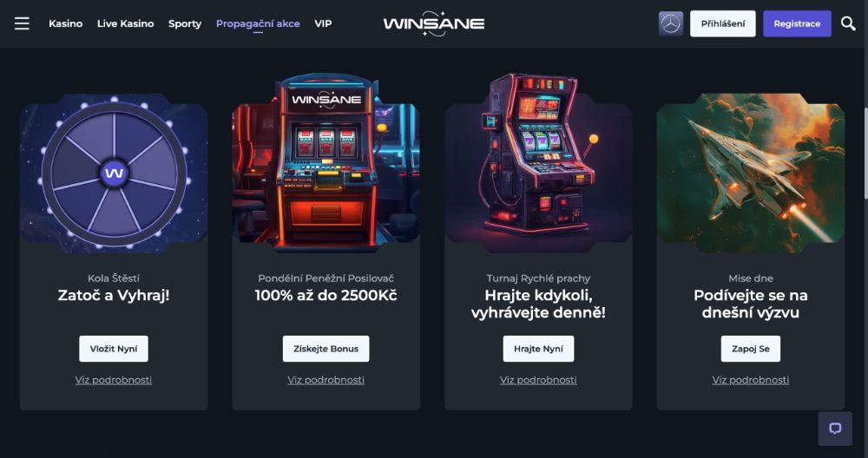Open the VIP page
The width and height of the screenshot is (868, 458).
click(x=323, y=23)
